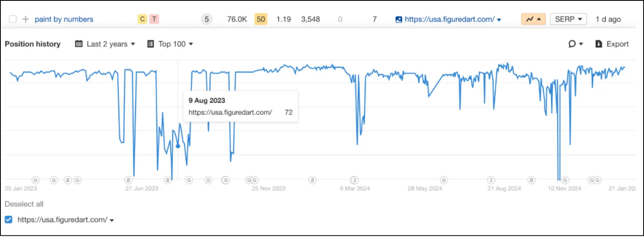Click the Export file icon
644x237 pixels.
[599, 44]
